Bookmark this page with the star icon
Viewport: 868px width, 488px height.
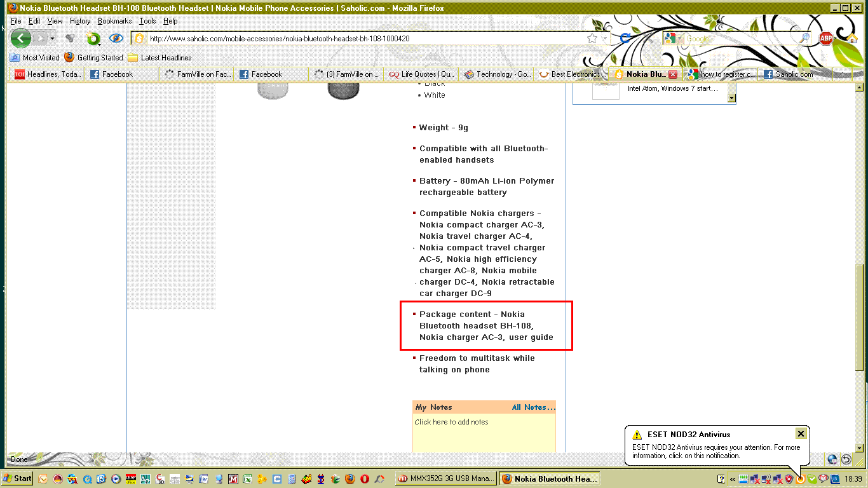(592, 39)
